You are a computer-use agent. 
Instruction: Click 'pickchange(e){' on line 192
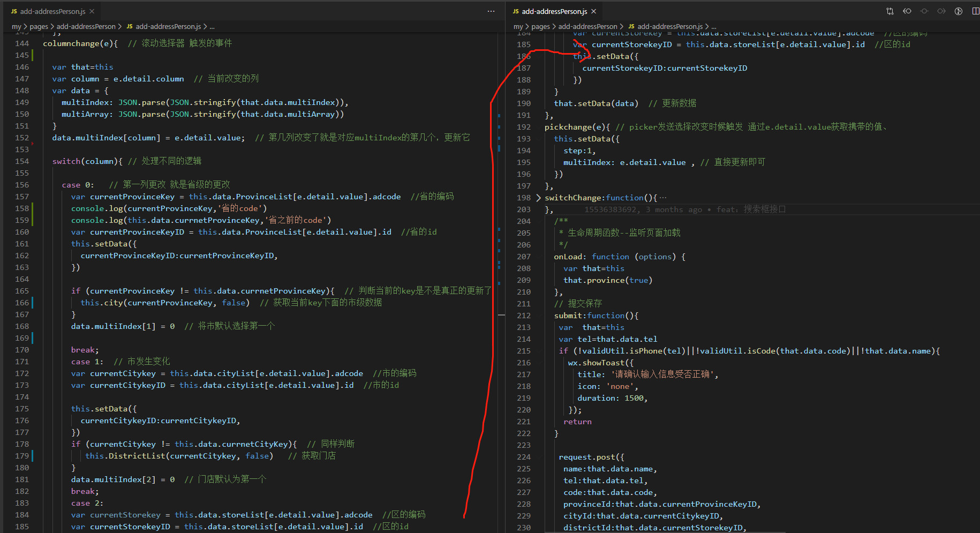tap(578, 127)
